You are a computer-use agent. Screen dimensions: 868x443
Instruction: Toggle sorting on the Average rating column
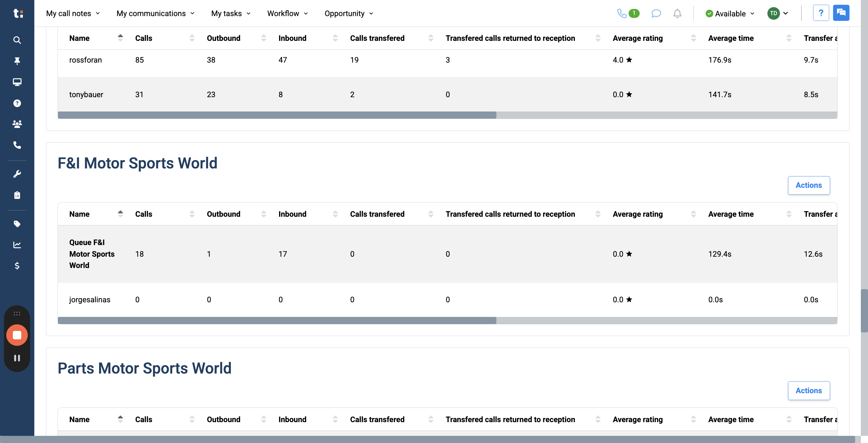click(x=693, y=38)
